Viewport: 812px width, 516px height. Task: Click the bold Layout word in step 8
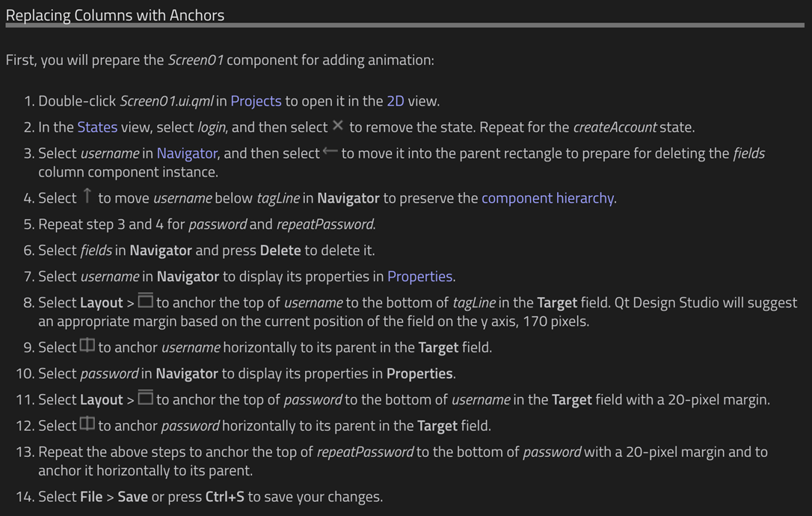[102, 303]
